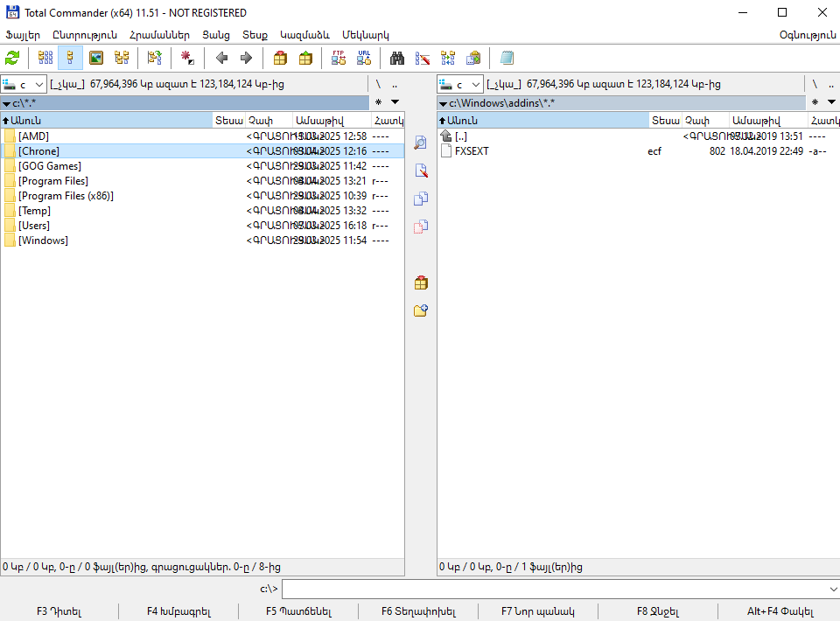Open Select group via red star icon

187,58
